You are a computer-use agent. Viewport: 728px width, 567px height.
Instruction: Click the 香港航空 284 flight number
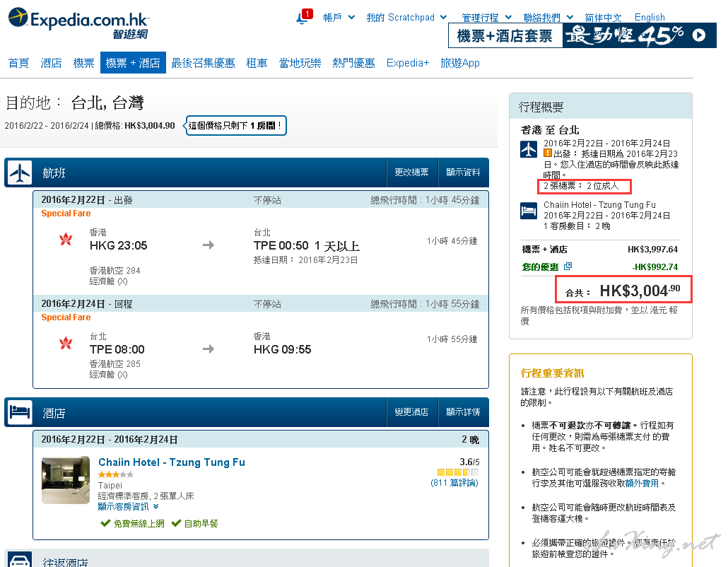pyautogui.click(x=115, y=270)
